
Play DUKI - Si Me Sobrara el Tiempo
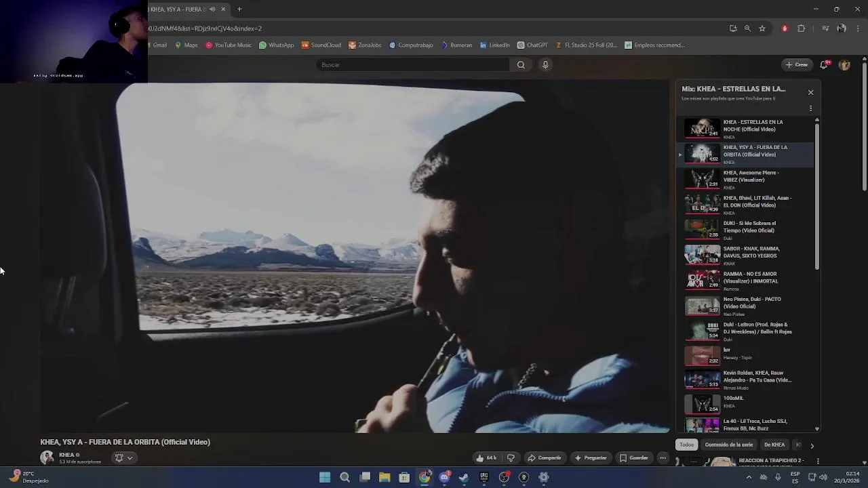click(746, 230)
